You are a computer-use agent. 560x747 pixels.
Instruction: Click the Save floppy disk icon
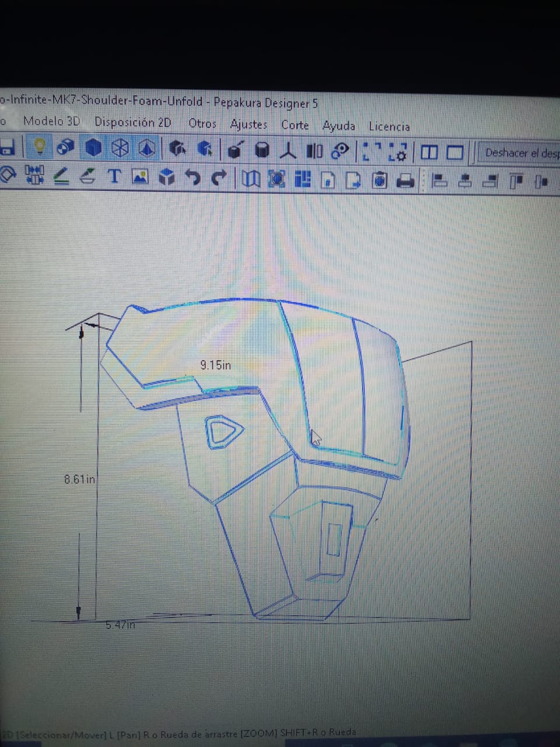(7, 146)
